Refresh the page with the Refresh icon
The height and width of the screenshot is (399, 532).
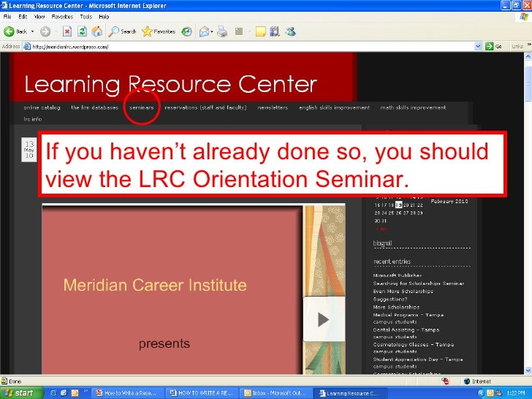point(82,31)
